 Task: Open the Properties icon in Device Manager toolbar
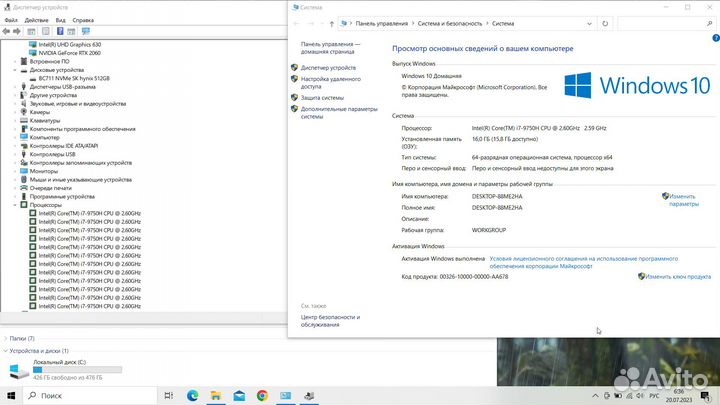coord(45,31)
